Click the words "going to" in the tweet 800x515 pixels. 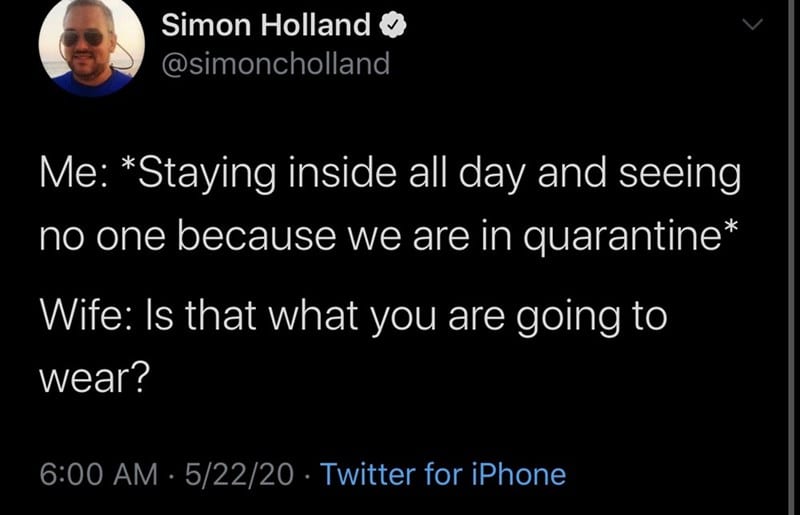592,318
